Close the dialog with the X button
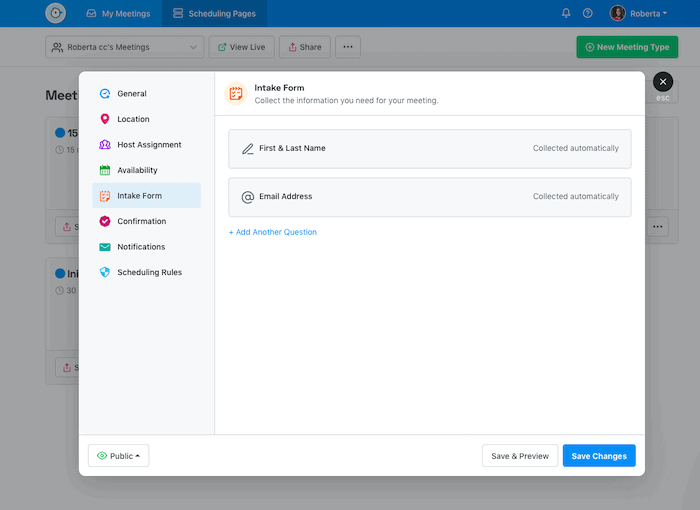This screenshot has height=510, width=700. pyautogui.click(x=663, y=82)
